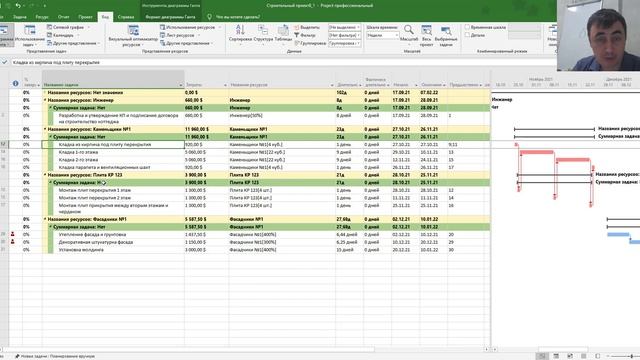Open the Проект ribbon tab
This screenshot has width=640, height=360.
[85, 17]
